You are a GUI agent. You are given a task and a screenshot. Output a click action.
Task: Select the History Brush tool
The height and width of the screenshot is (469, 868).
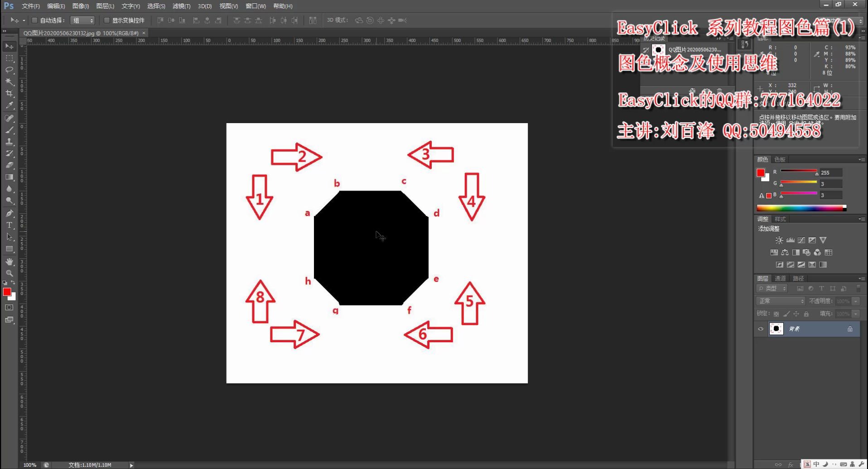coord(9,153)
